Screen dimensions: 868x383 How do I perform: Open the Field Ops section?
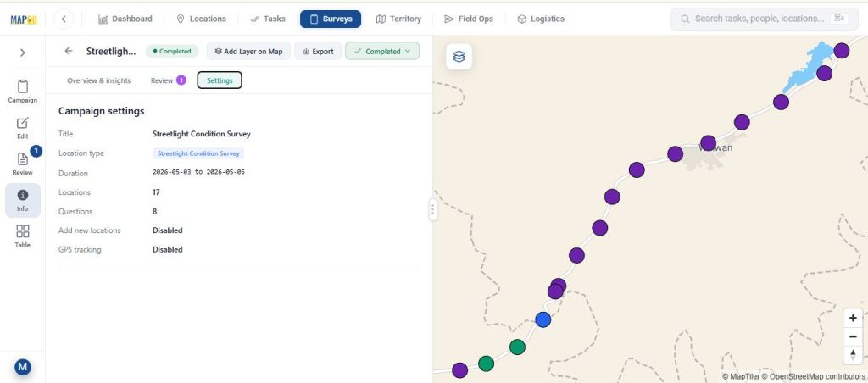pos(468,19)
